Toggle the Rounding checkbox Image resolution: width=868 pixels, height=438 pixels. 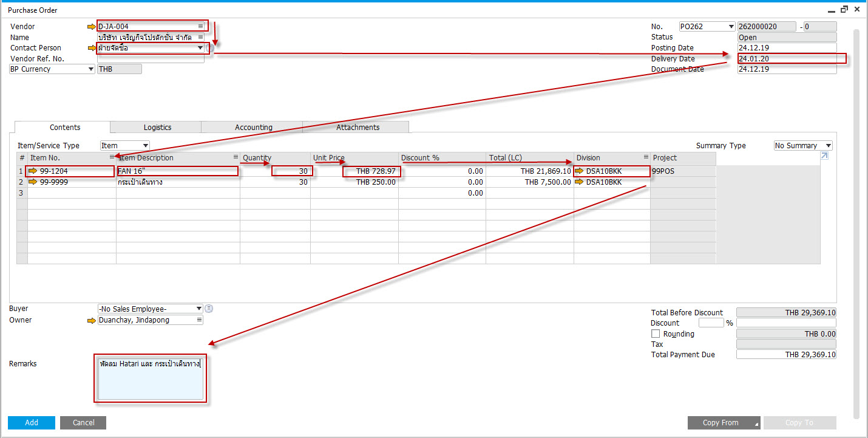[x=656, y=334]
